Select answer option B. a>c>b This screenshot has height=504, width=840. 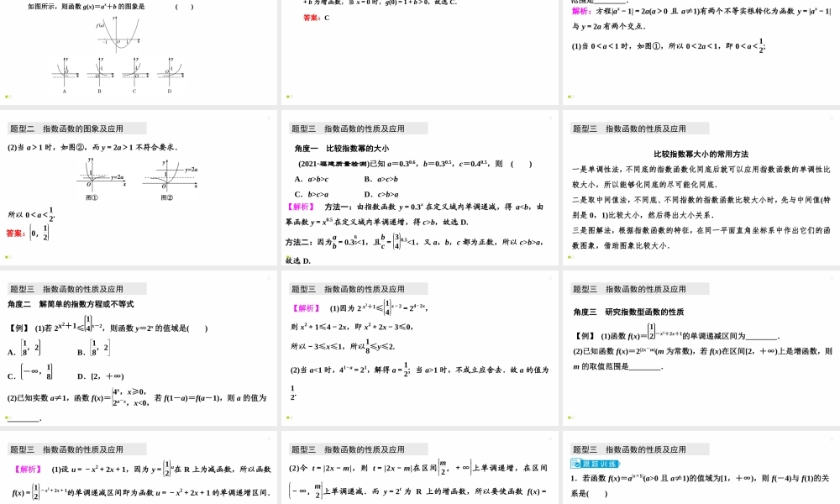pyautogui.click(x=381, y=179)
